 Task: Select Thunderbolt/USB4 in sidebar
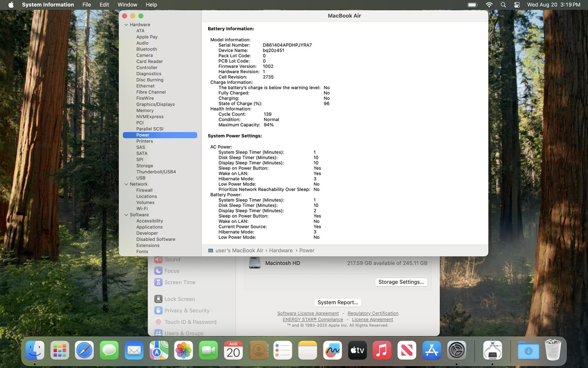pyautogui.click(x=156, y=172)
